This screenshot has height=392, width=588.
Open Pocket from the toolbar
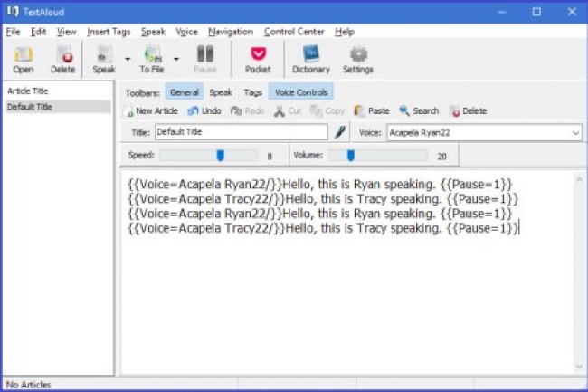pos(258,58)
